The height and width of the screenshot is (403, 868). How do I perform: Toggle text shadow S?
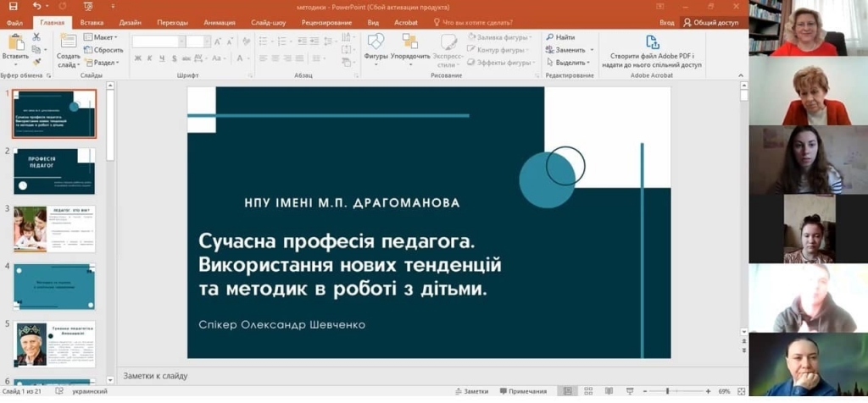174,58
